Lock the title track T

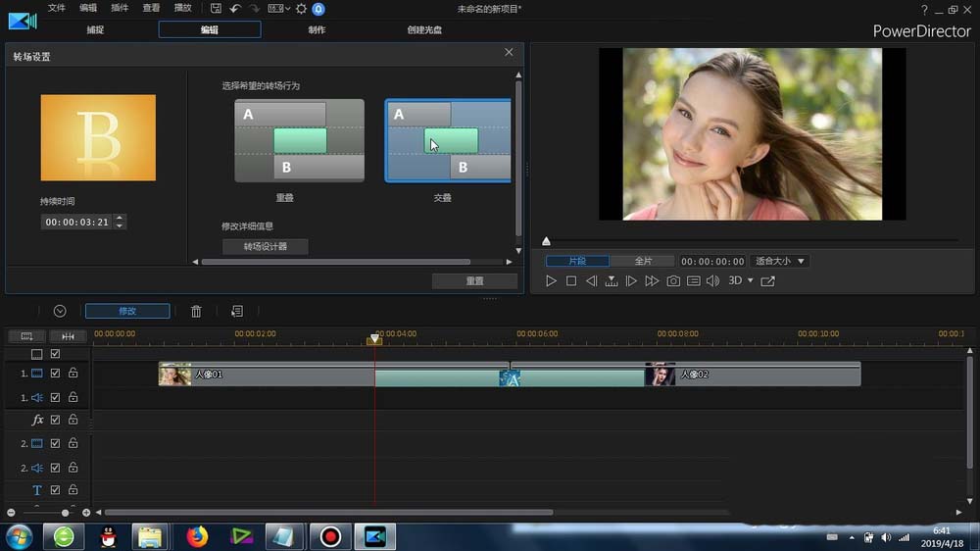(73, 490)
